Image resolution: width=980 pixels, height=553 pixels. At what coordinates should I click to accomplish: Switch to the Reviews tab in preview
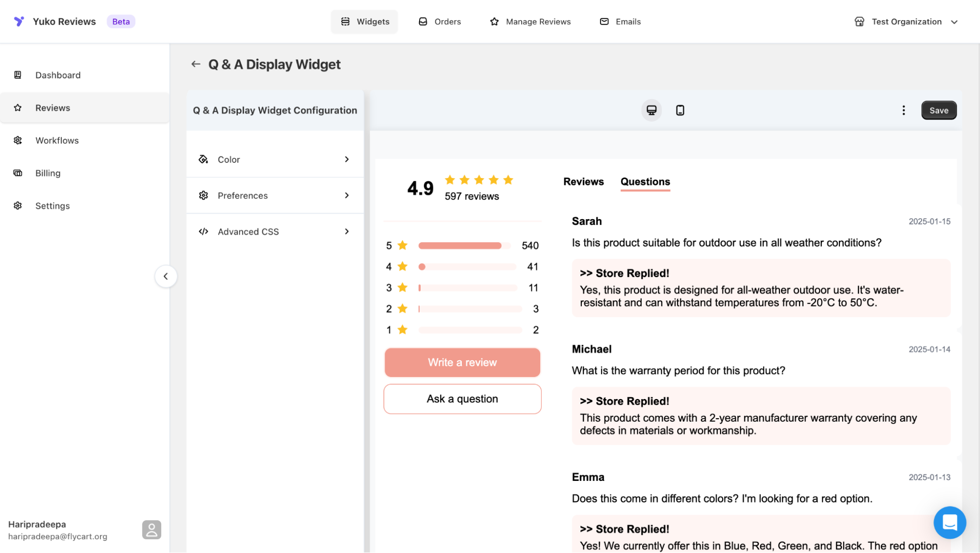(583, 182)
